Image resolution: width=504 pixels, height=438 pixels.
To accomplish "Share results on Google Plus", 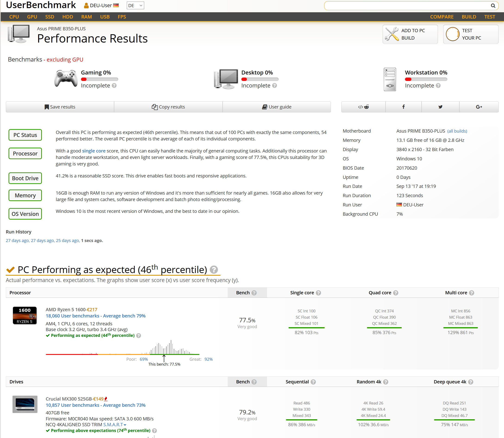I will (479, 107).
